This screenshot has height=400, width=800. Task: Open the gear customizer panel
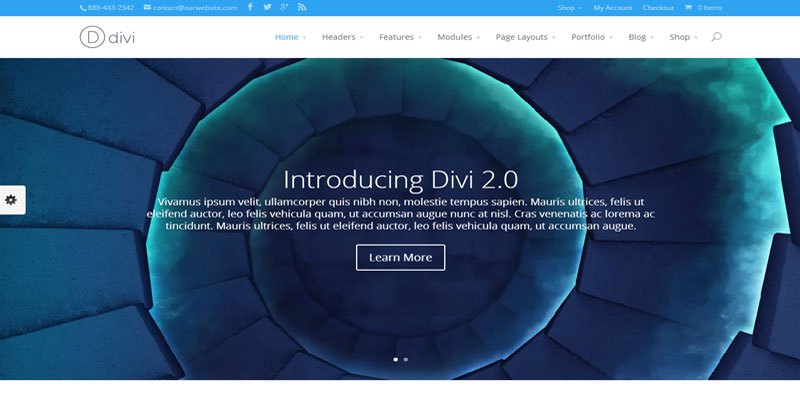coord(11,199)
